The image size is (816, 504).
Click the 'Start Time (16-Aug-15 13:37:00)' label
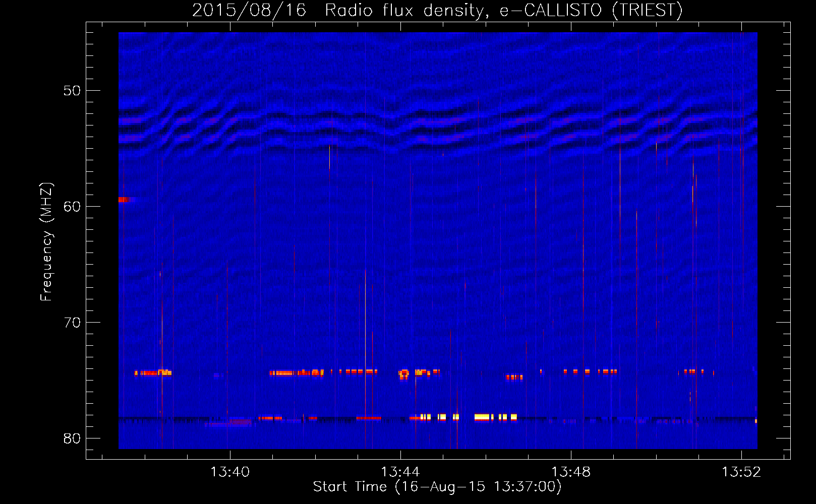point(437,486)
